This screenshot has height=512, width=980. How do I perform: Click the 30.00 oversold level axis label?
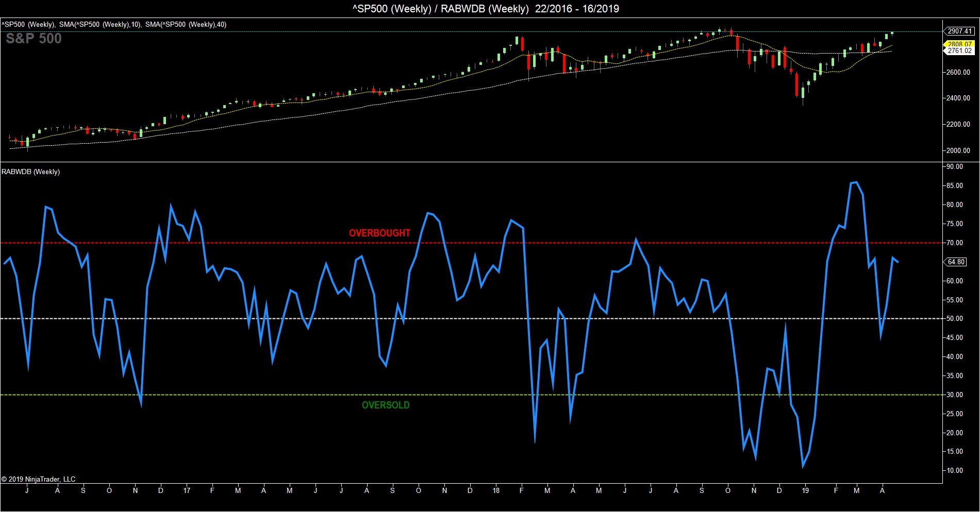pyautogui.click(x=955, y=395)
